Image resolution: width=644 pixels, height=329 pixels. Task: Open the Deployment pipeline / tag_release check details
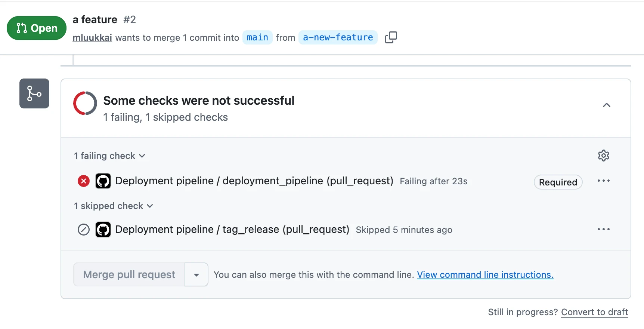(x=232, y=230)
